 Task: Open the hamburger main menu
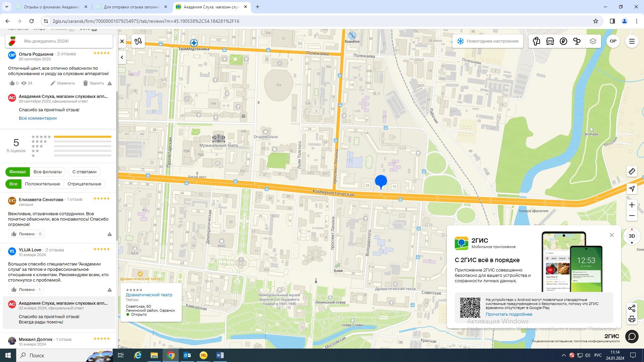[x=632, y=41]
